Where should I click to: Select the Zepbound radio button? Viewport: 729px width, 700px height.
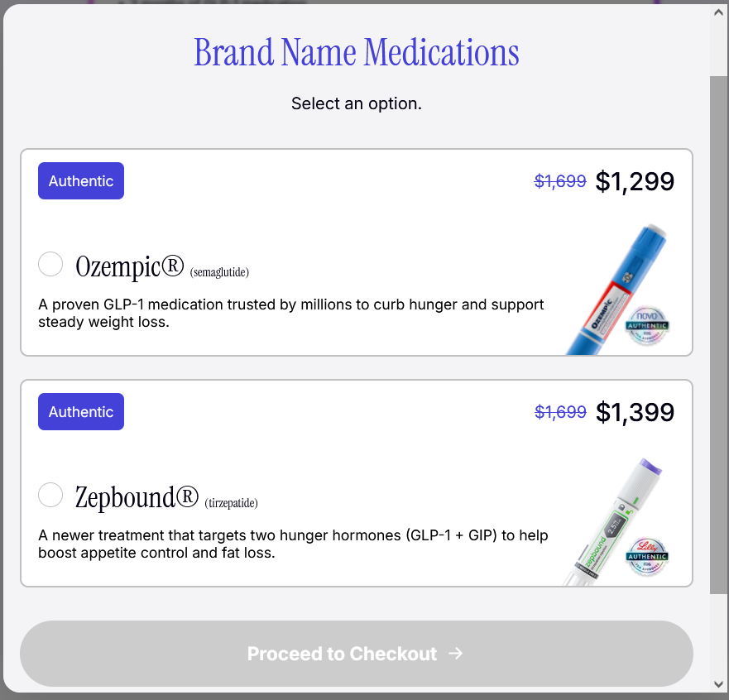tap(51, 495)
